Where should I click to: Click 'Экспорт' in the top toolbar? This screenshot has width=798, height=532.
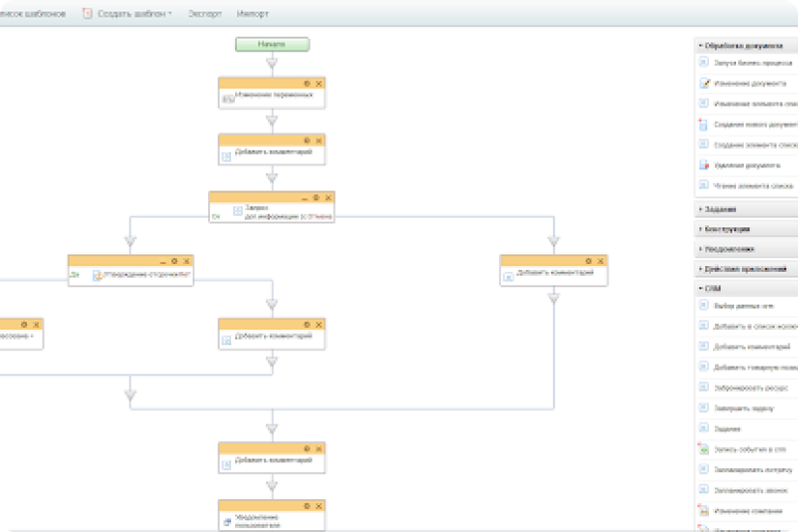[205, 15]
